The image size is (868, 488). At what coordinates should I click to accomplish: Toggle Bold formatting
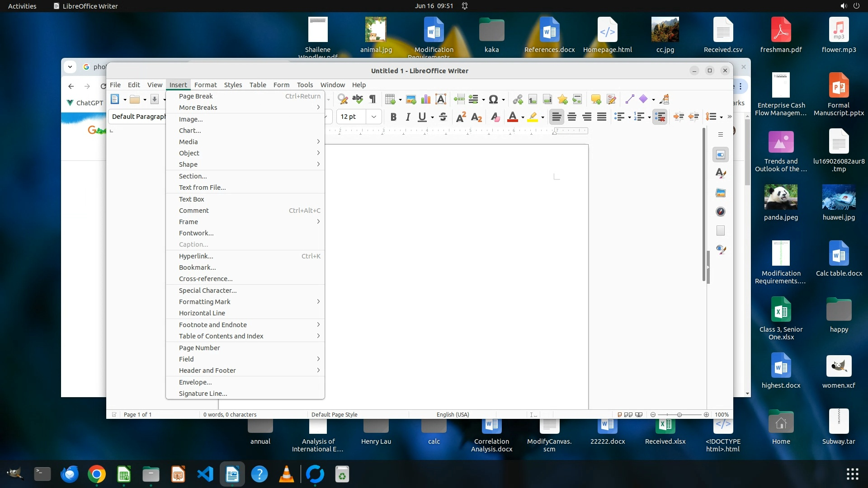[x=393, y=117]
